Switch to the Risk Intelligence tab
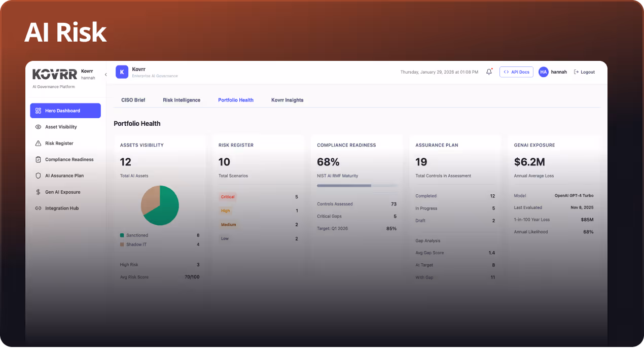Viewport: 644px width, 348px height. [182, 100]
